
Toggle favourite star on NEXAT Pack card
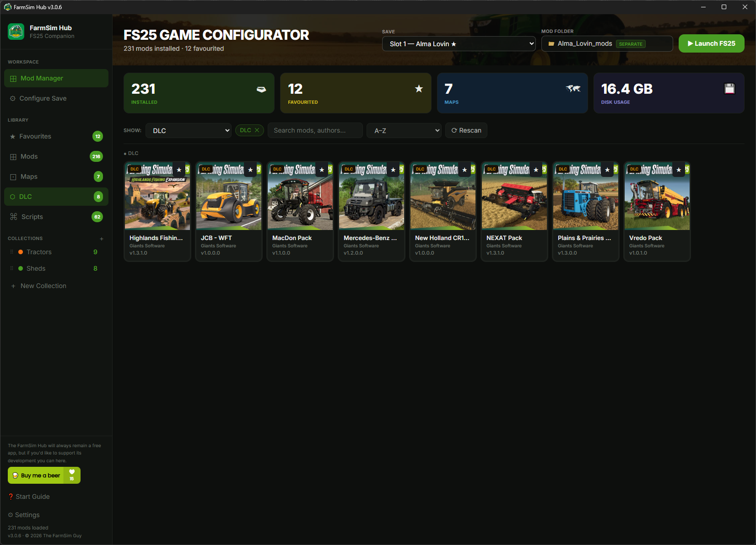click(x=536, y=170)
